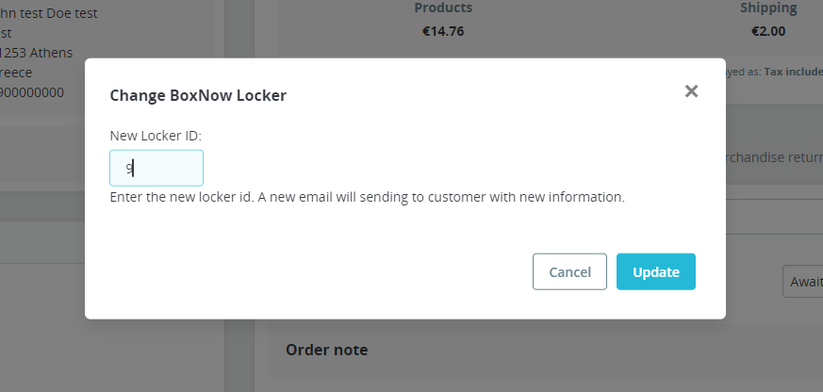
Task: Click the Merchandise return button
Action: (x=774, y=157)
